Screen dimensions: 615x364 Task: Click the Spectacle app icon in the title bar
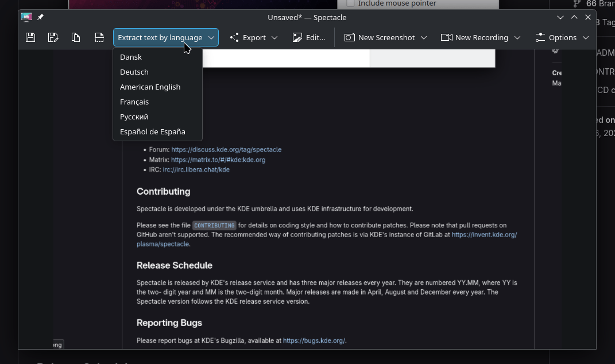click(26, 17)
